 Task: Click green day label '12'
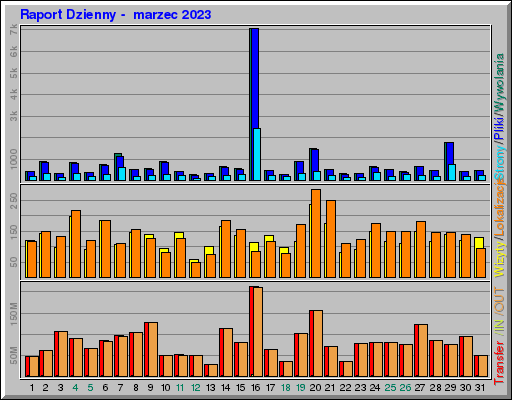point(196,388)
